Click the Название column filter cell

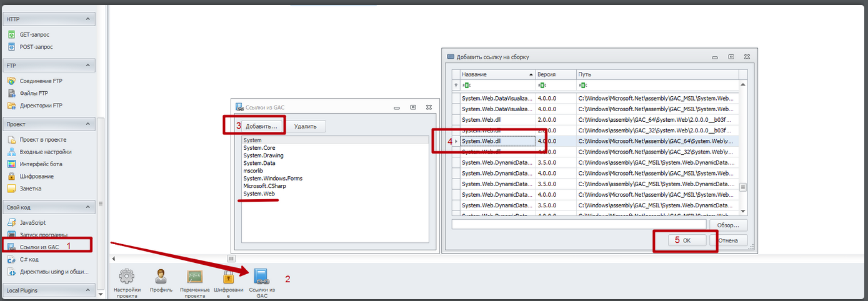point(497,85)
